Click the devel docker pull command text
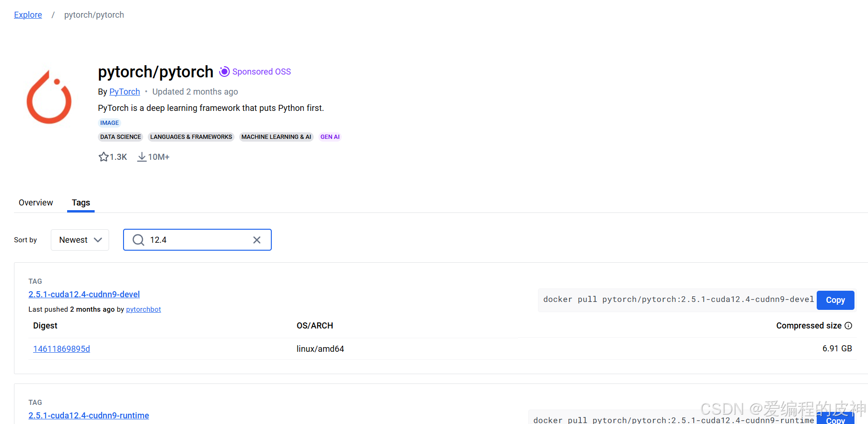Image resolution: width=868 pixels, height=424 pixels. point(679,300)
